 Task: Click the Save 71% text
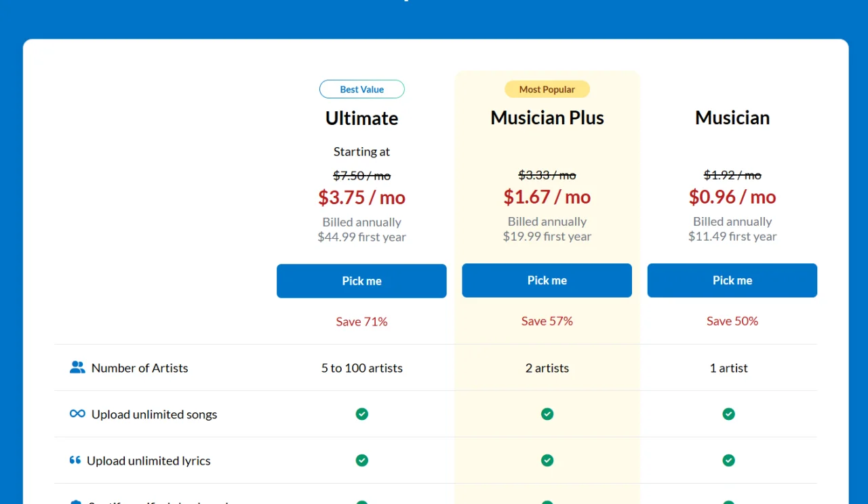[x=362, y=322]
